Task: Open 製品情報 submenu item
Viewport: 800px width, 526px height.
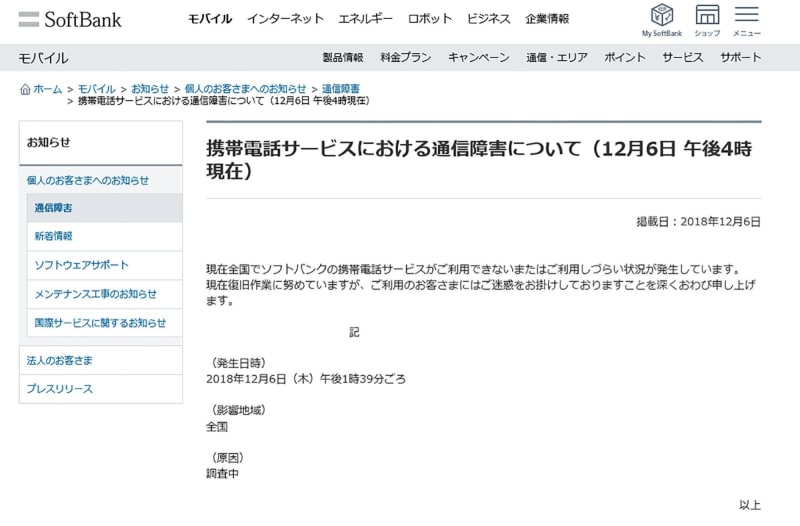Action: click(x=343, y=57)
